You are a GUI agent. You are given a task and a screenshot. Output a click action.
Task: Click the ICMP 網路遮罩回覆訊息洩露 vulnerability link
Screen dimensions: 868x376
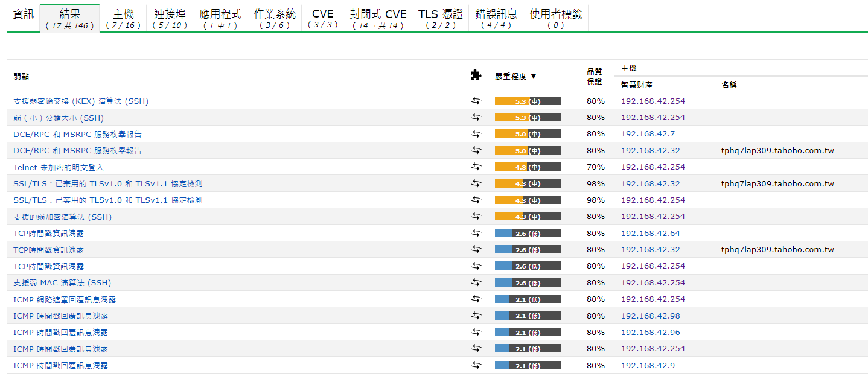(x=65, y=299)
